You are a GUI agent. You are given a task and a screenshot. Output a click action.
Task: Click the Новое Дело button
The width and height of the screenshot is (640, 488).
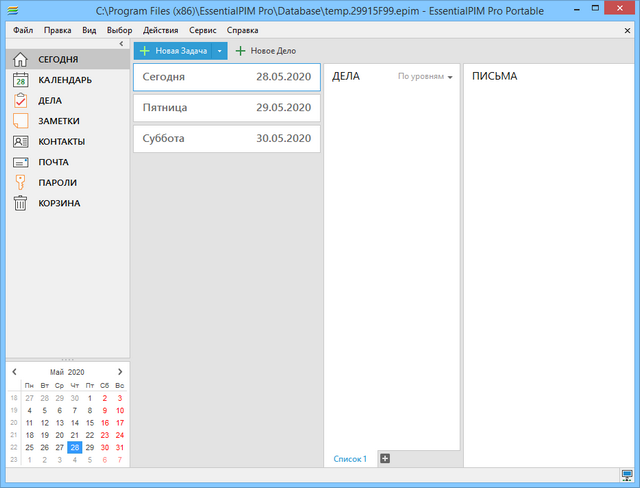pos(265,50)
